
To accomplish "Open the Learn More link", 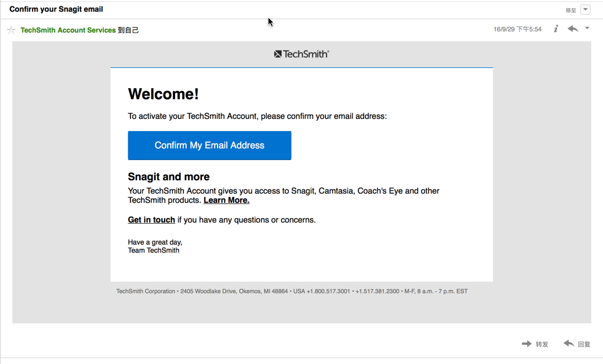I will point(227,200).
